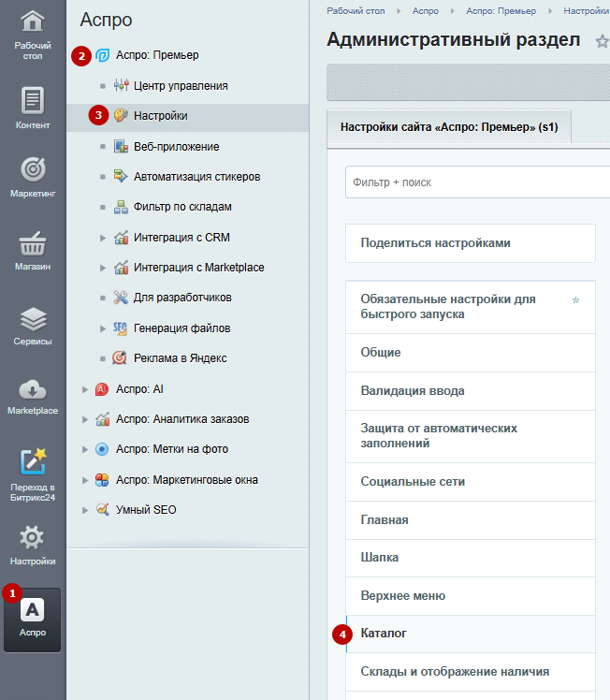Click the Веб-приложение icon
The width and height of the screenshot is (610, 700).
click(121, 146)
